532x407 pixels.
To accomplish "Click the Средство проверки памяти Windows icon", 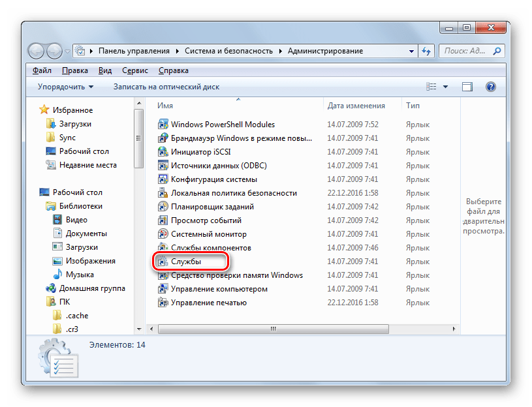I will tap(163, 275).
